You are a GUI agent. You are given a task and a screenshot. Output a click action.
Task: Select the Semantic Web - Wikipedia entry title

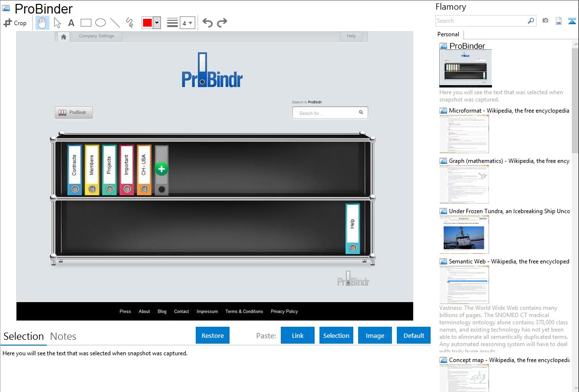coord(509,261)
